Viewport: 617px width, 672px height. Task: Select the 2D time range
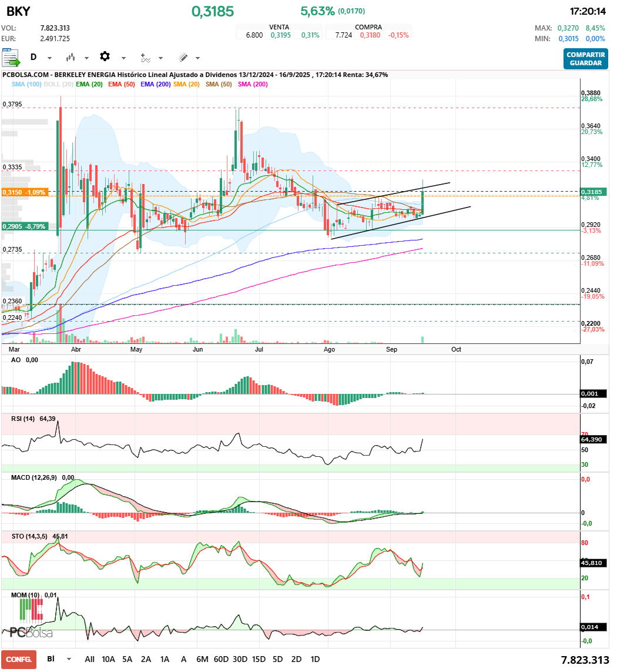pos(297,659)
